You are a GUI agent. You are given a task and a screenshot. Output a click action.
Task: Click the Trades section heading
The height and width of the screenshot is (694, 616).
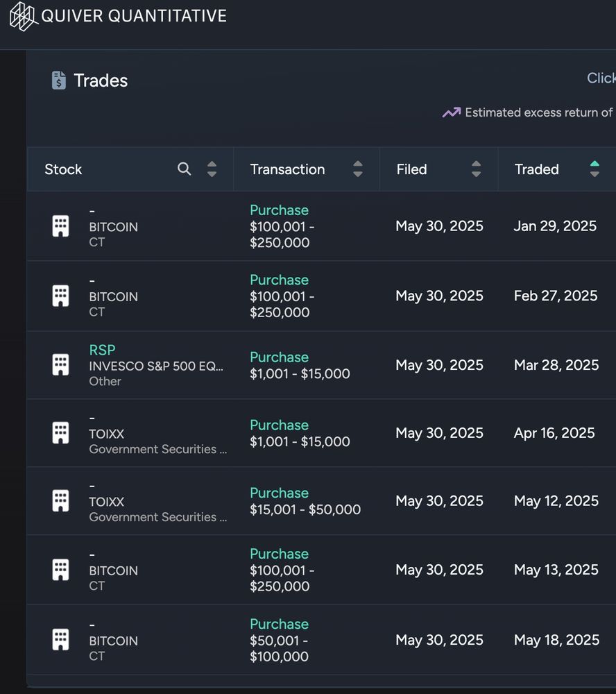101,81
